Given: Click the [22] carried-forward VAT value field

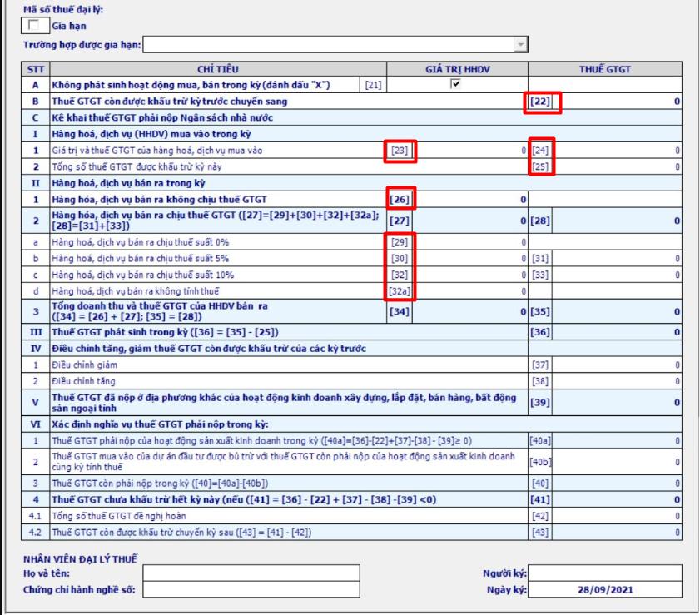Looking at the screenshot, I should 618,102.
